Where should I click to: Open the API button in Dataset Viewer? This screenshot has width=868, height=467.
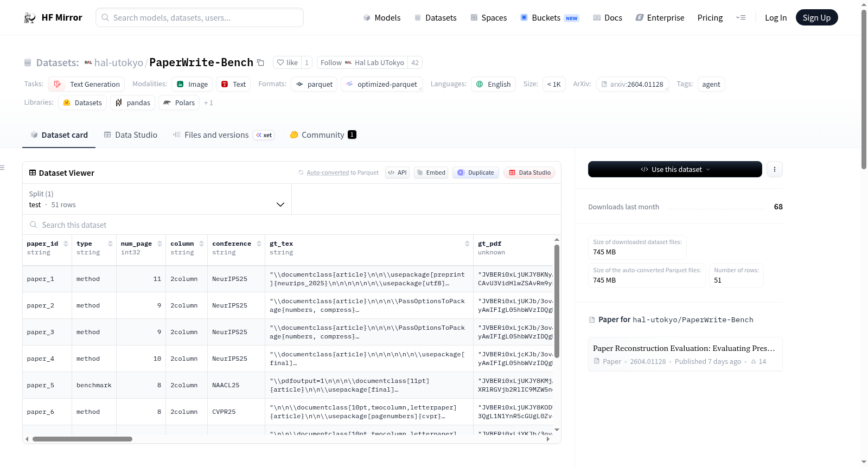pos(397,172)
